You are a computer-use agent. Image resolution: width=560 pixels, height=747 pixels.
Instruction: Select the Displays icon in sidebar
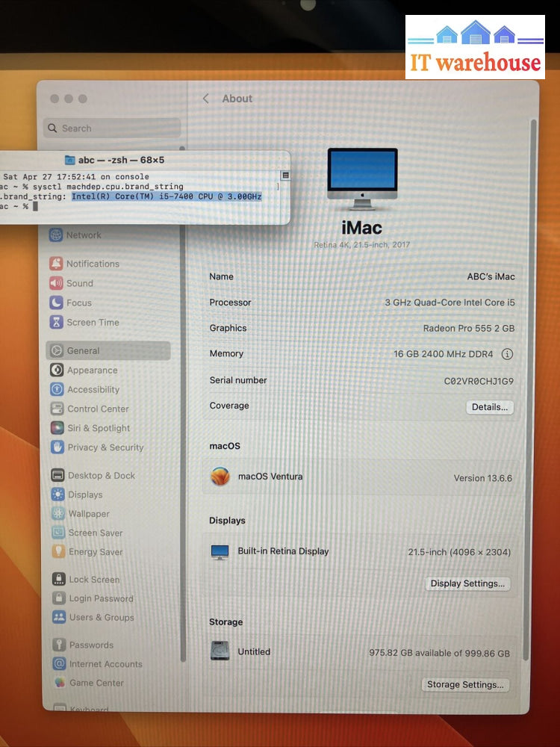[57, 495]
